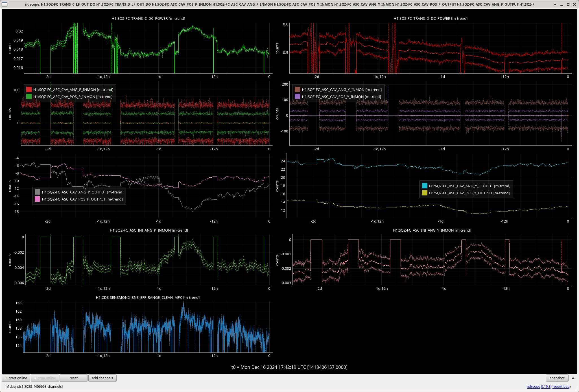Click the cyan CAV_ANG_Y_OUTPUT legend swatch
The image size is (579, 392).
point(425,186)
